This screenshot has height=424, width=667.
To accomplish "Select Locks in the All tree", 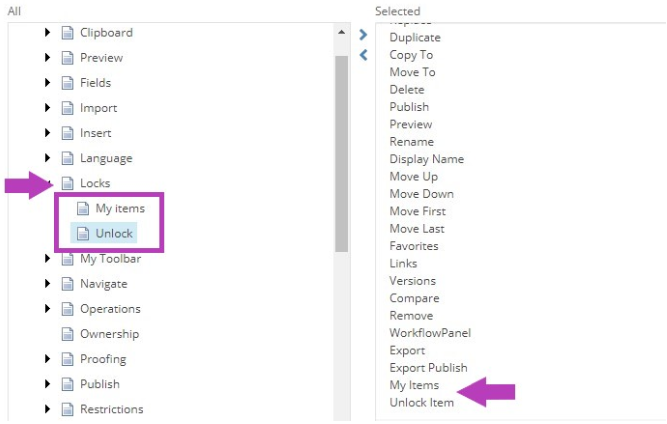I will click(95, 183).
